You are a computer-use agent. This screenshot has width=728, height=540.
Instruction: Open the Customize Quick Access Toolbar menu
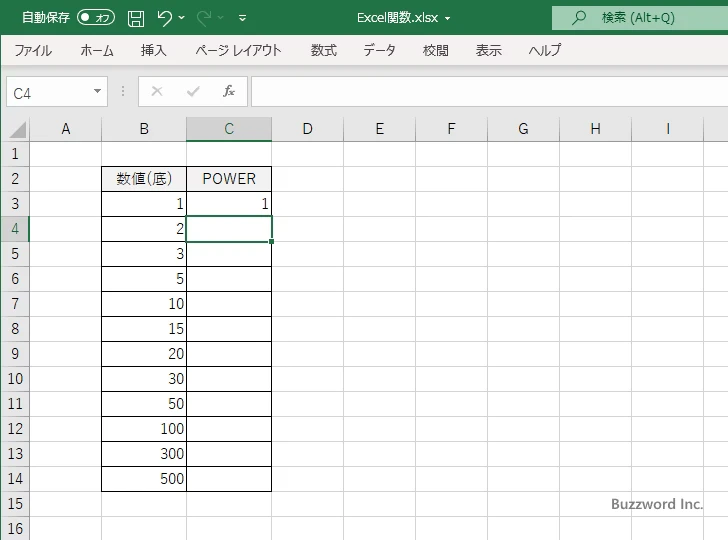click(x=242, y=18)
